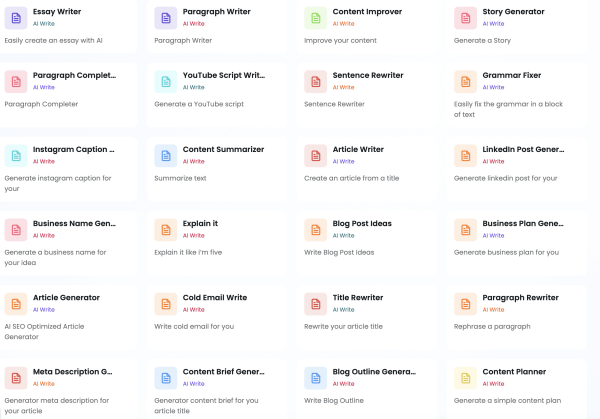This screenshot has height=419, width=600.
Task: Click the purple Essay Writer document icon
Action: 16,18
